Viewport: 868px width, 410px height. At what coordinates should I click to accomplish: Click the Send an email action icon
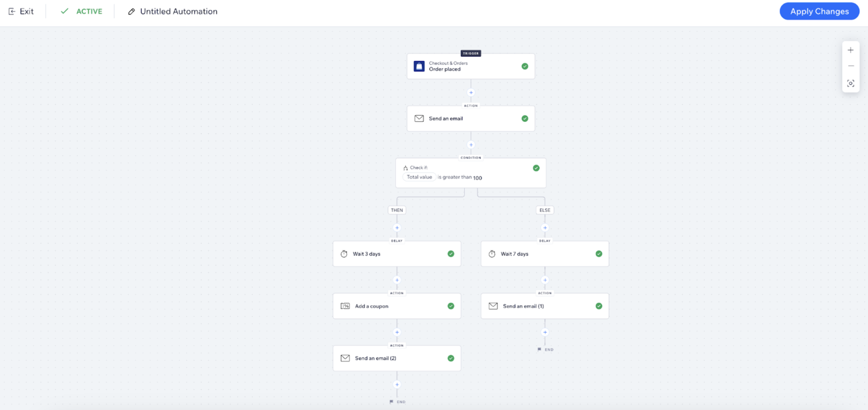419,118
